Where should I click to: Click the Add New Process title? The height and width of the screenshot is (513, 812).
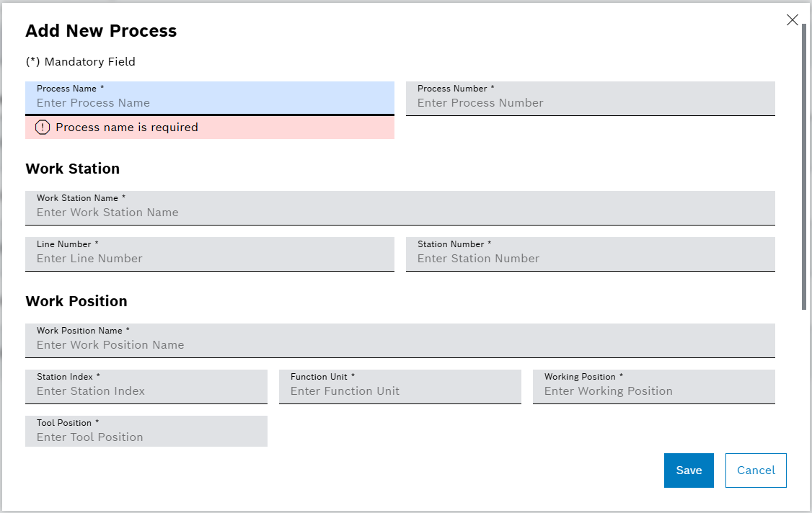[101, 31]
